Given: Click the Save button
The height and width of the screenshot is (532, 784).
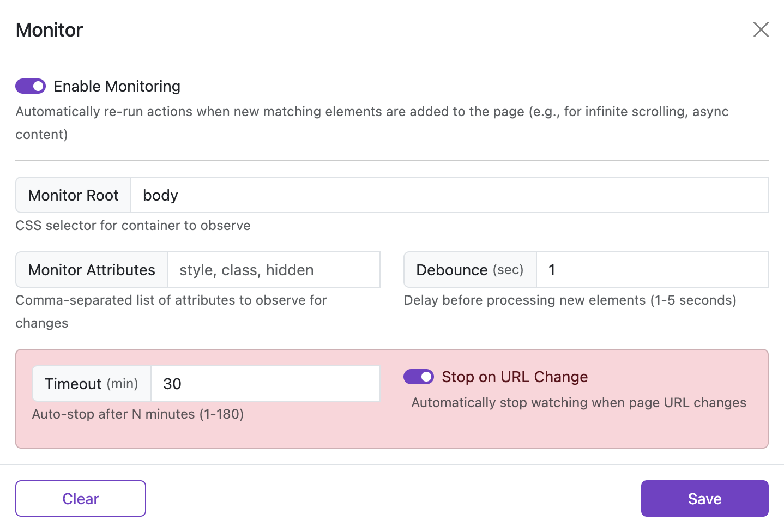Looking at the screenshot, I should click(x=704, y=498).
